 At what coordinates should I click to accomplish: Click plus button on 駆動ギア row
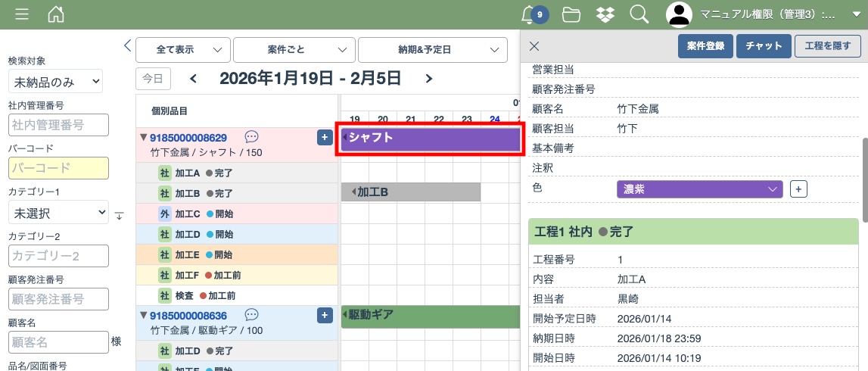324,315
